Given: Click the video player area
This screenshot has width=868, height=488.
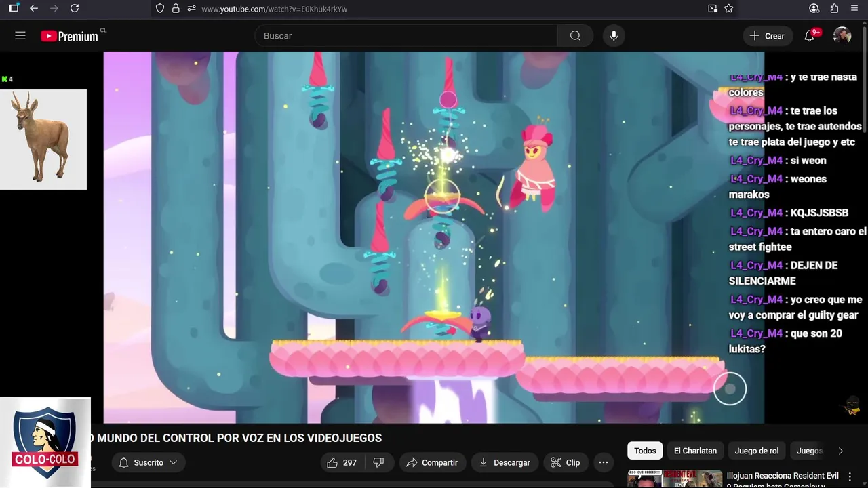Looking at the screenshot, I should coord(434,237).
